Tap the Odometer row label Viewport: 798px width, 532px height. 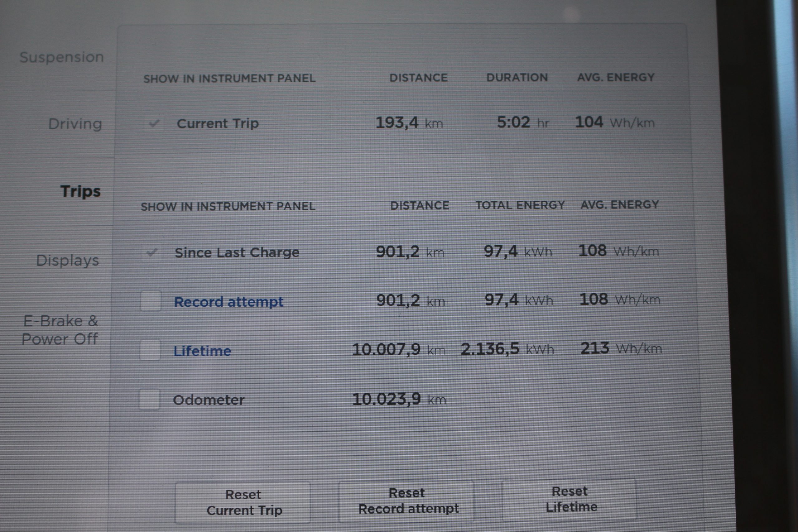coord(209,400)
